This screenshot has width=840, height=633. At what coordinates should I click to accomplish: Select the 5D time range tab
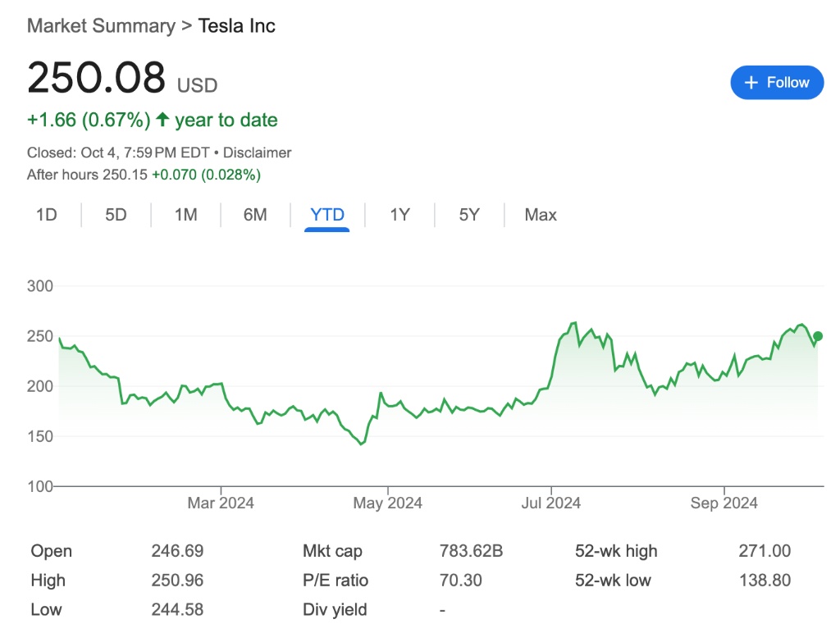coord(116,215)
